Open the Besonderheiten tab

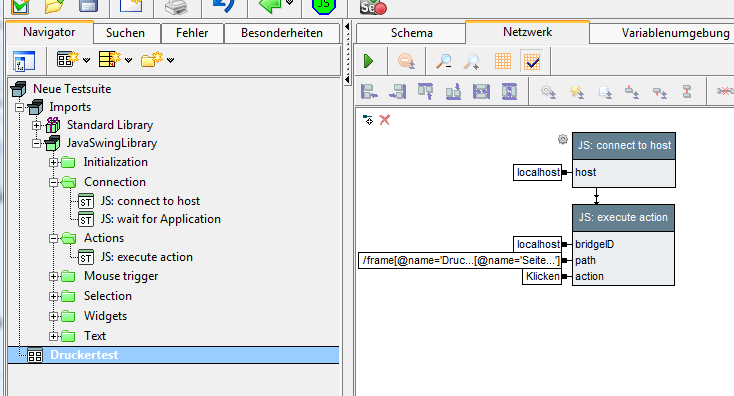tap(282, 33)
